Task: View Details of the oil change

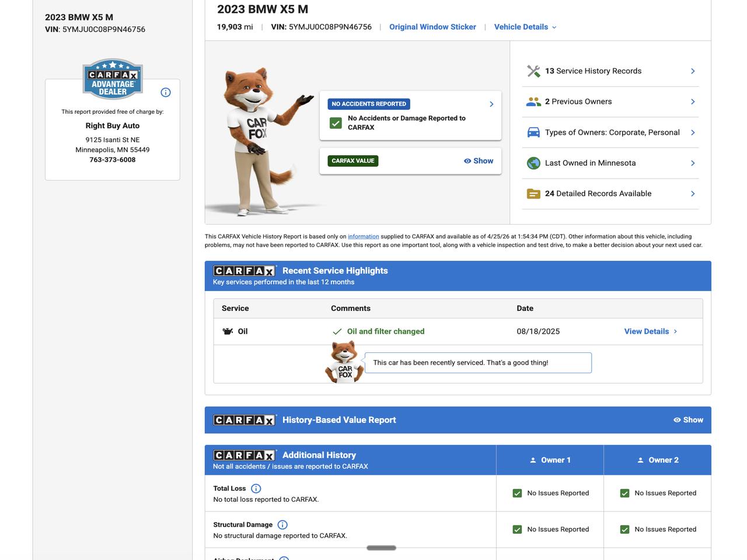Action: click(x=650, y=331)
